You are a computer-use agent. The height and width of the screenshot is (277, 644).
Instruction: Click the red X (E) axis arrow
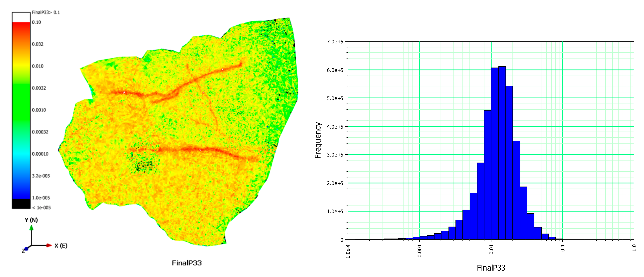pos(49,246)
